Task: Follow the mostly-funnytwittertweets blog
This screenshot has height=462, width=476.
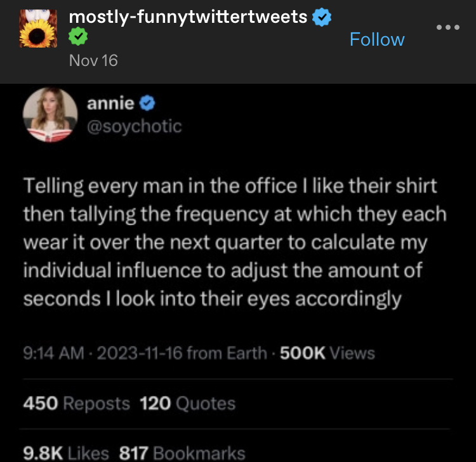Action: tap(377, 39)
